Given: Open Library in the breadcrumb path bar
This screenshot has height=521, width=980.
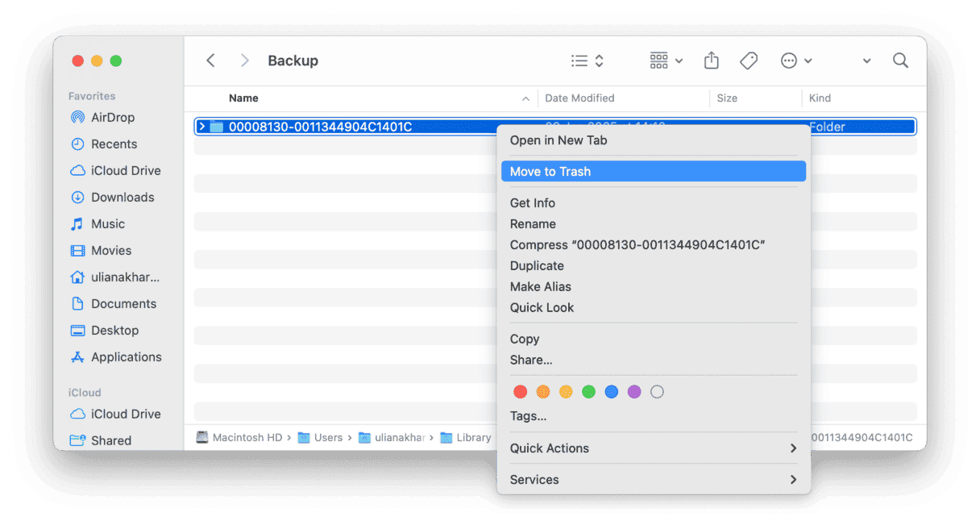Looking at the screenshot, I should 472,437.
